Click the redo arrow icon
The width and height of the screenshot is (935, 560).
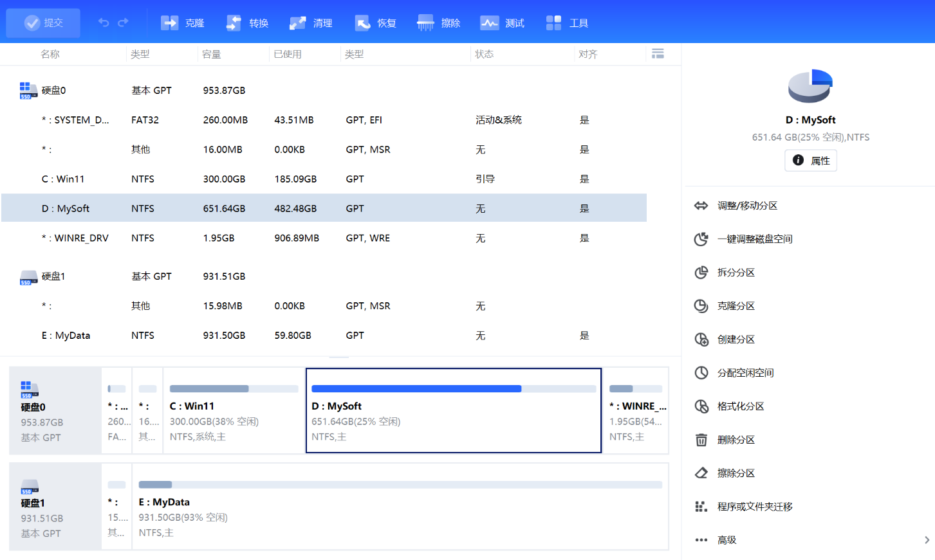[x=123, y=23]
